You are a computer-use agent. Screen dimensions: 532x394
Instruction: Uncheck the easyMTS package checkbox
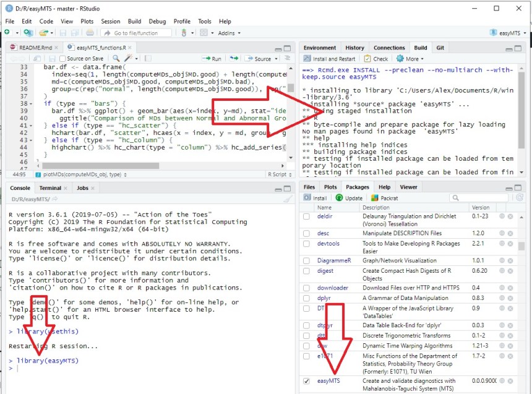(306, 381)
